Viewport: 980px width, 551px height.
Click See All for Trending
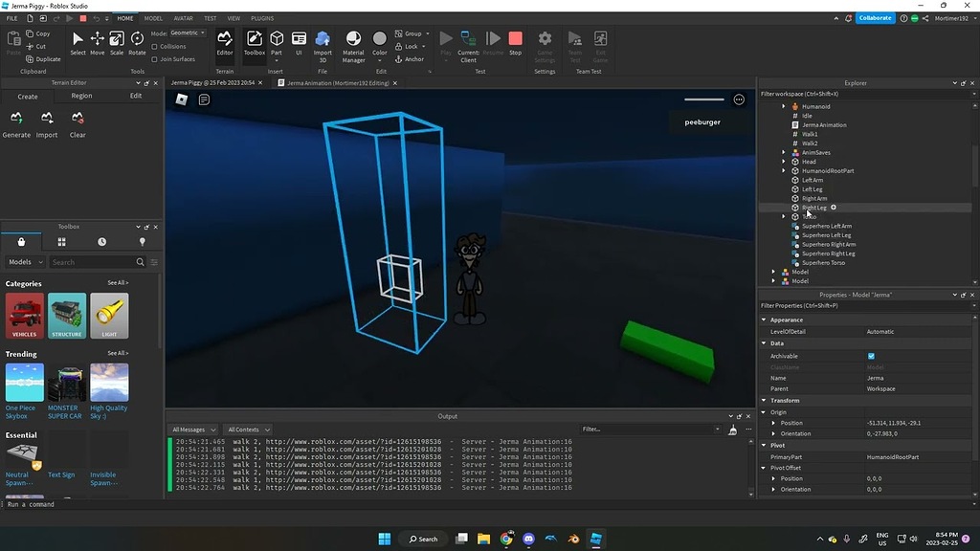tap(118, 354)
